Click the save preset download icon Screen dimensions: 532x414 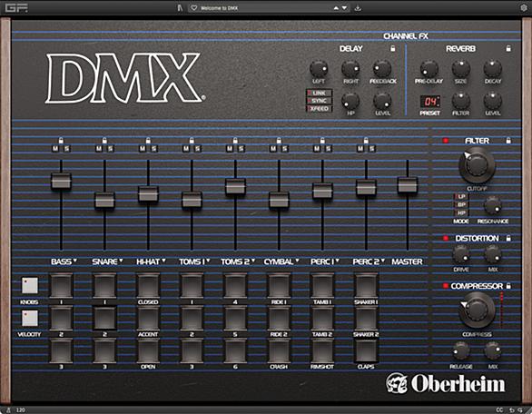pyautogui.click(x=358, y=8)
